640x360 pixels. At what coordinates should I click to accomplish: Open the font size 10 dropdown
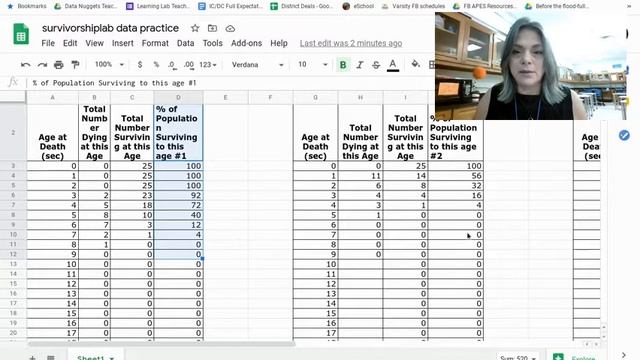[x=313, y=64]
